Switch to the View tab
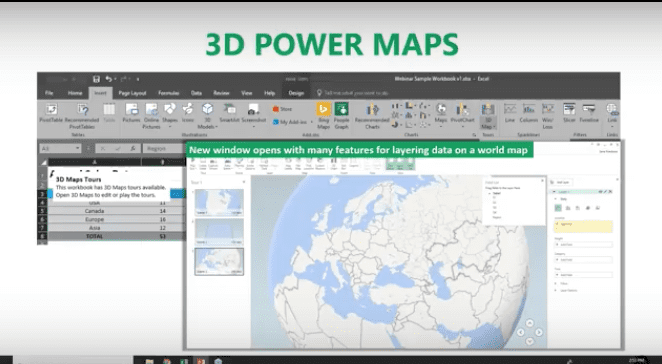The image size is (662, 364). click(247, 93)
